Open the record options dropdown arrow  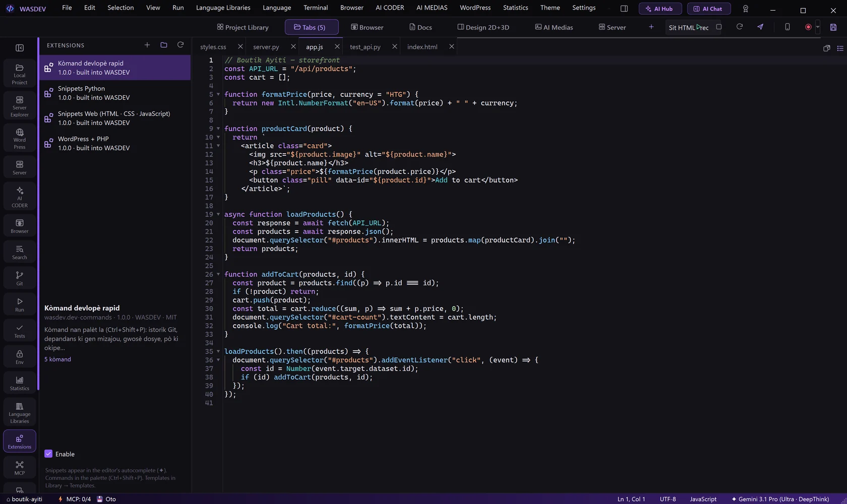coord(818,27)
